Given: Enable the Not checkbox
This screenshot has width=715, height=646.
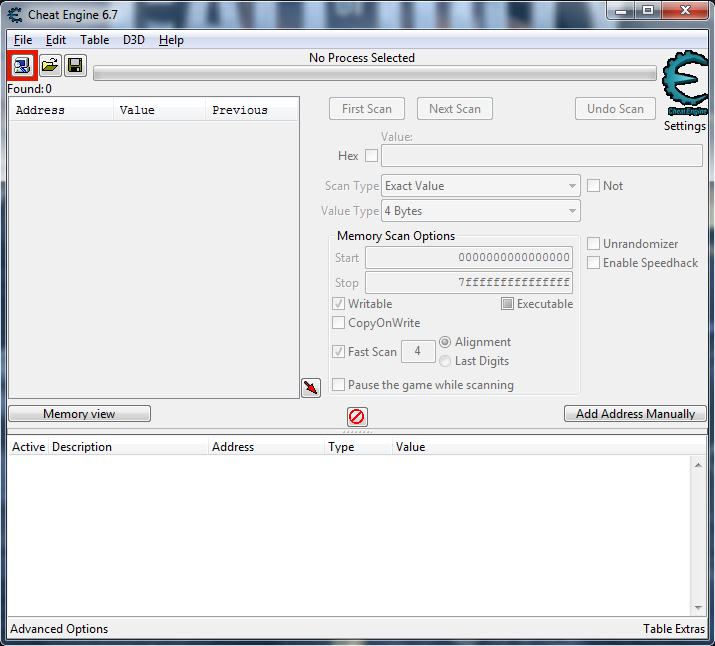Looking at the screenshot, I should [593, 186].
